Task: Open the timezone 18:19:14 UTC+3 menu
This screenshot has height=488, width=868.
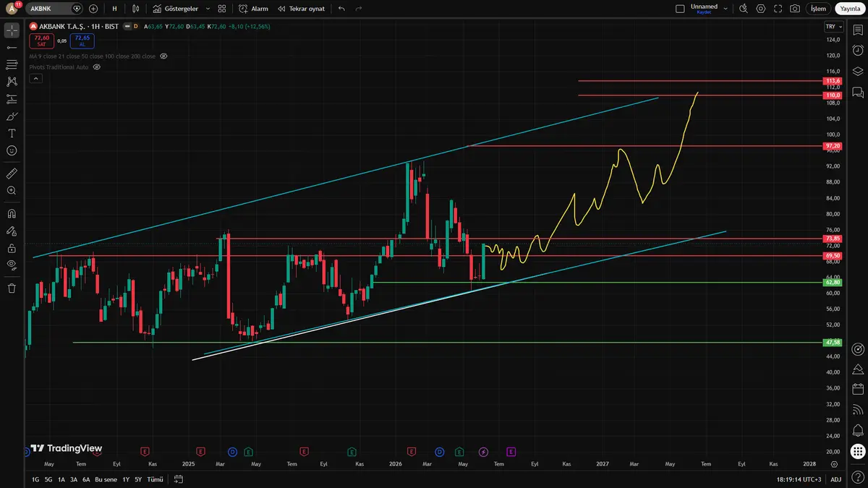Action: pyautogui.click(x=799, y=479)
